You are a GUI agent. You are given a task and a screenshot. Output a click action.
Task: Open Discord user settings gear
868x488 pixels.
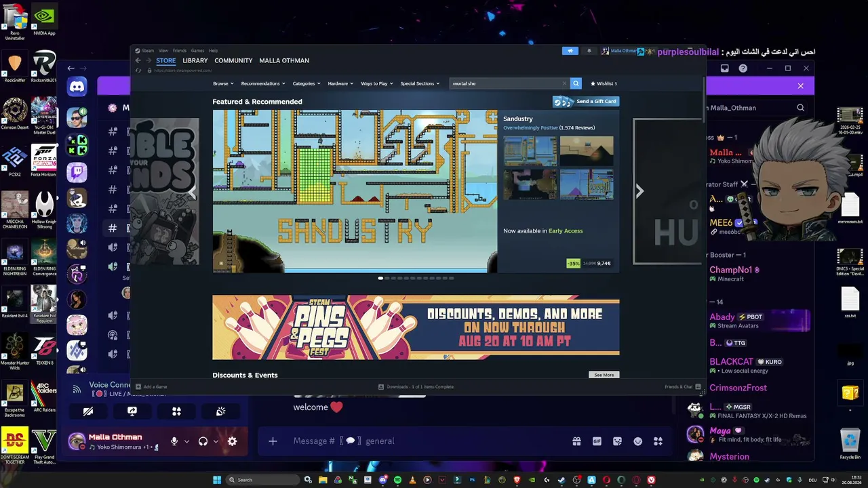tap(232, 441)
